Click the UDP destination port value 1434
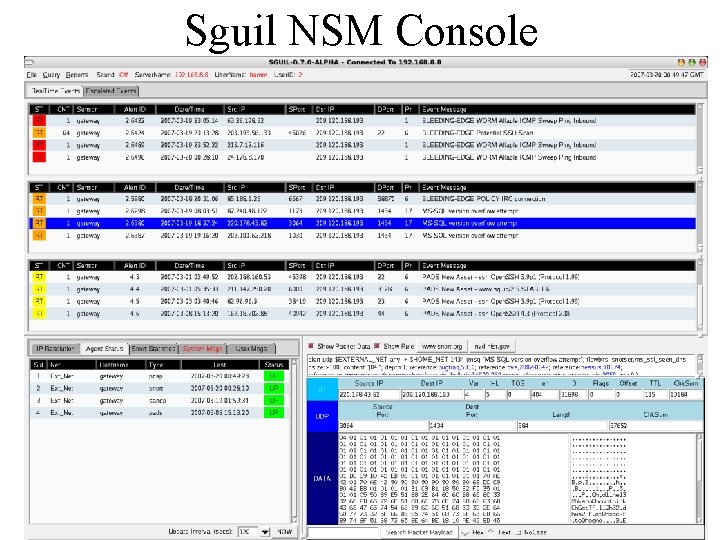The image size is (720, 540). 472,426
